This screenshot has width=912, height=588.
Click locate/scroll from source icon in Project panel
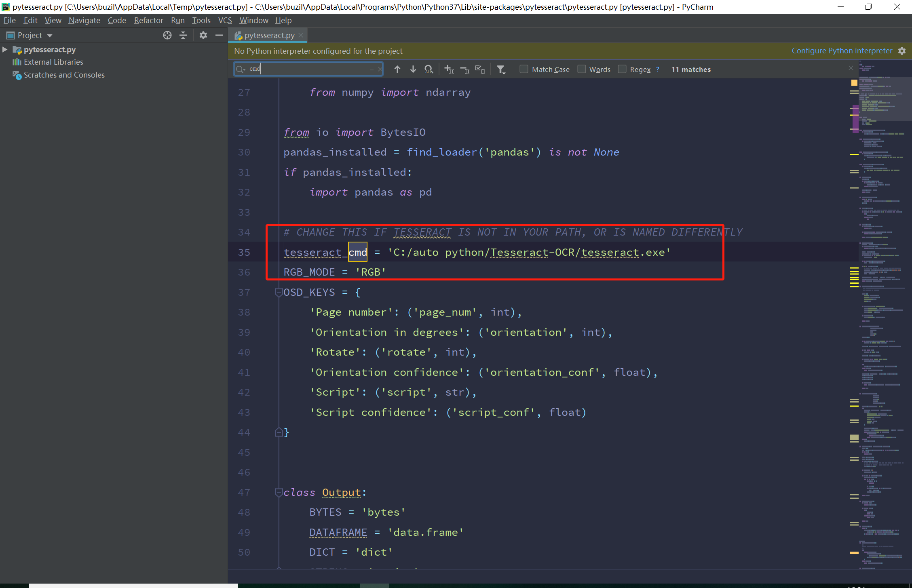167,36
